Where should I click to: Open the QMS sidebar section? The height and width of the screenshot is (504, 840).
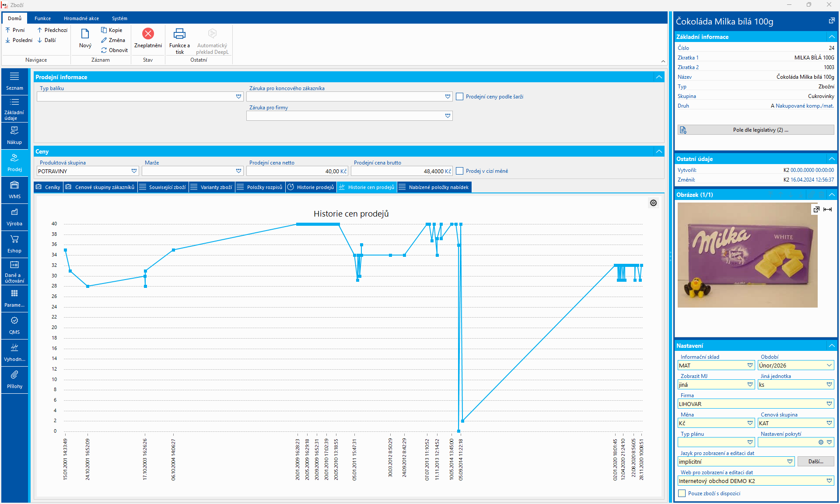click(x=14, y=325)
